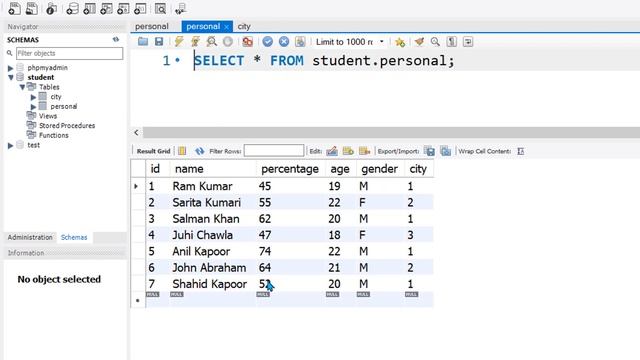Toggle invisible characters icon

451,42
